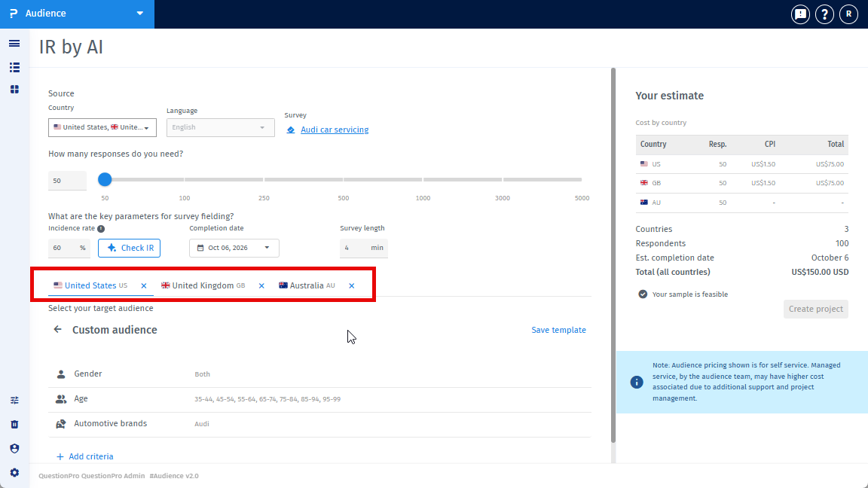Set the responses slider to 1000
Viewport: 868px width, 488px height.
click(423, 179)
